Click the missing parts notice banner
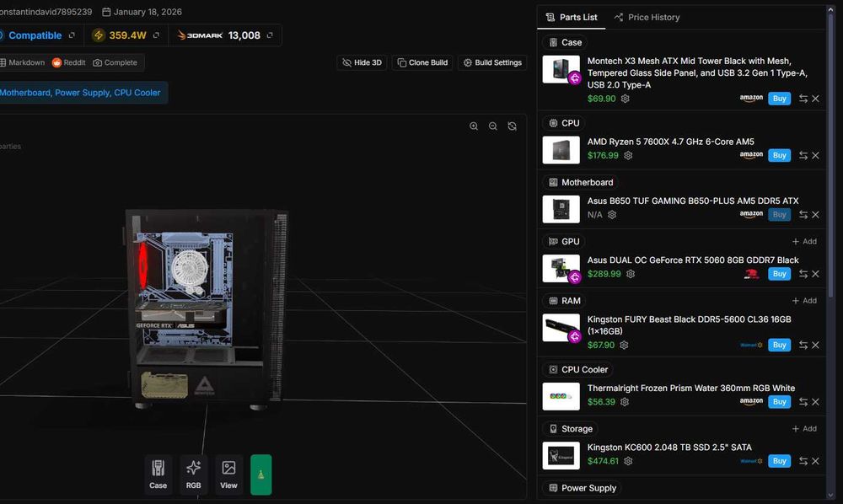 tap(83, 93)
